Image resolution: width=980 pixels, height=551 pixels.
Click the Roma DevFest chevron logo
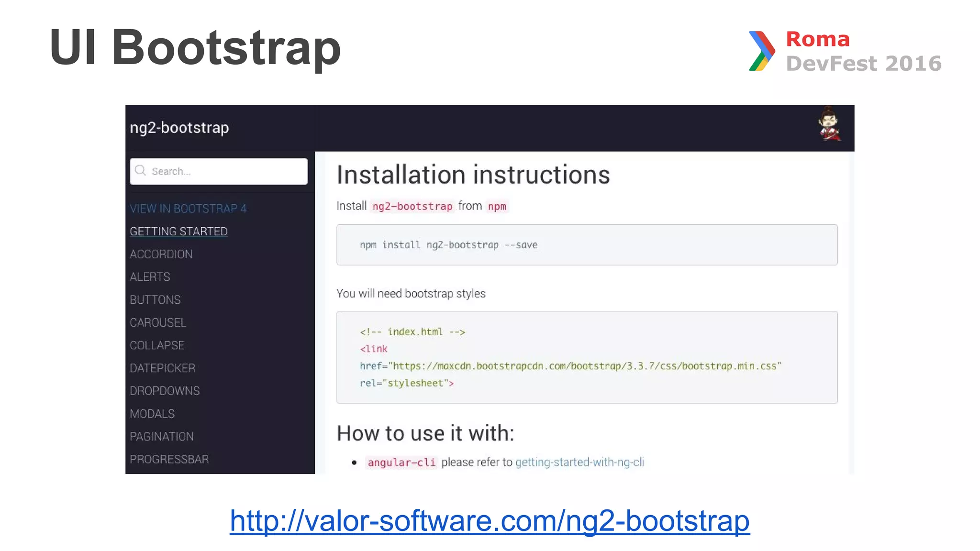pyautogui.click(x=762, y=51)
